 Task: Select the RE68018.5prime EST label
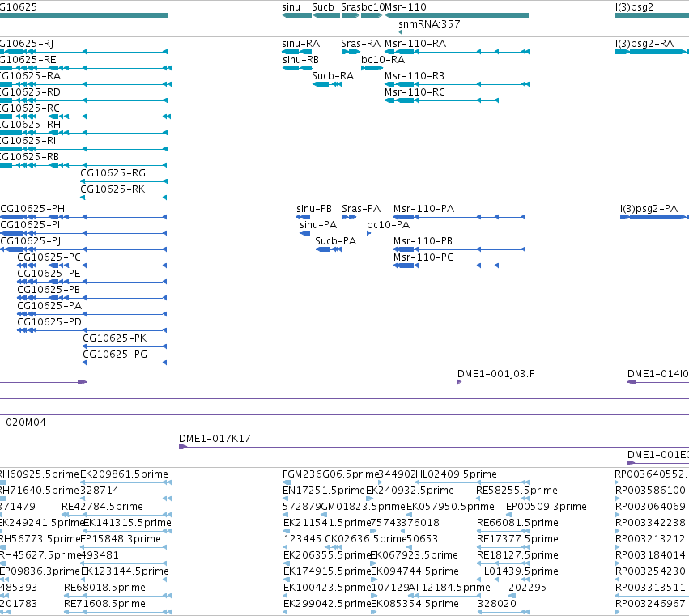coord(104,588)
